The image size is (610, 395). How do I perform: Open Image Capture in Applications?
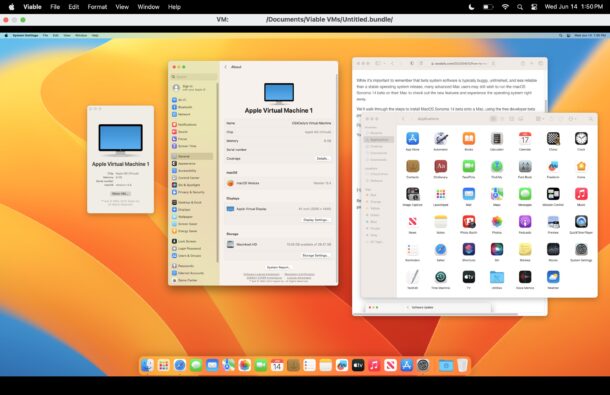pos(412,194)
